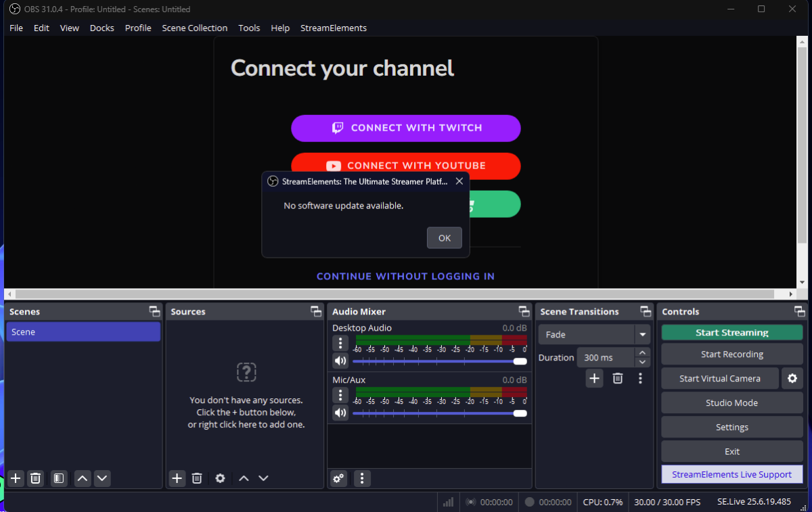Open Mic/Aux three-dot options
This screenshot has width=812, height=512.
point(340,395)
